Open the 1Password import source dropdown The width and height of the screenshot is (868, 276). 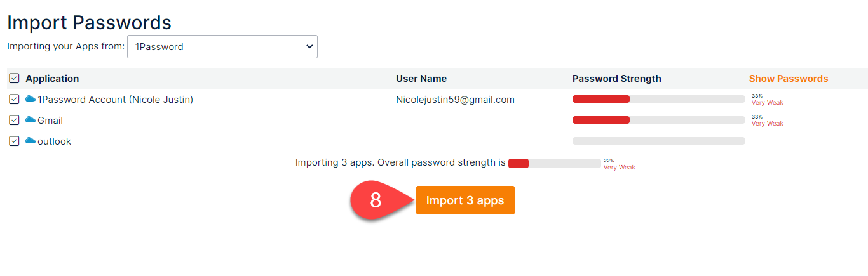[222, 46]
